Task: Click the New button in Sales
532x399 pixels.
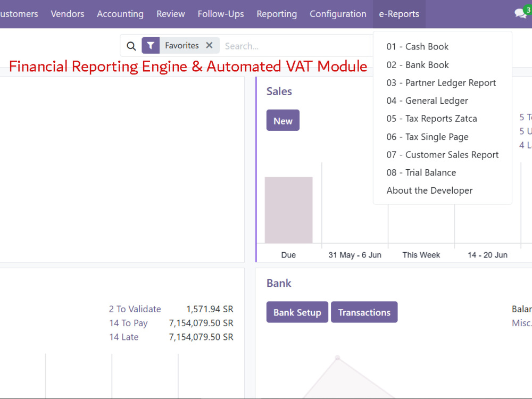Action: [x=283, y=120]
